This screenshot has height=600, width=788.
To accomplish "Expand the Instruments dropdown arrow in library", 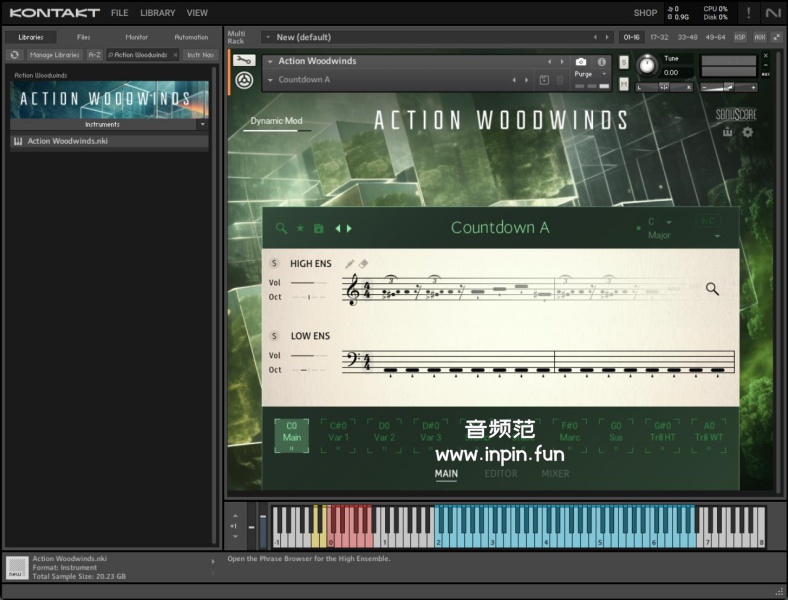I will coord(202,125).
